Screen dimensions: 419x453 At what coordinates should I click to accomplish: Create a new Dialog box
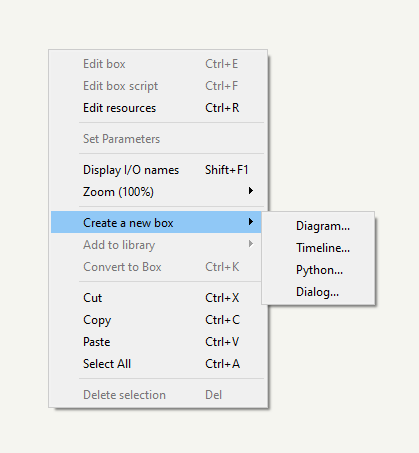pyautogui.click(x=318, y=292)
